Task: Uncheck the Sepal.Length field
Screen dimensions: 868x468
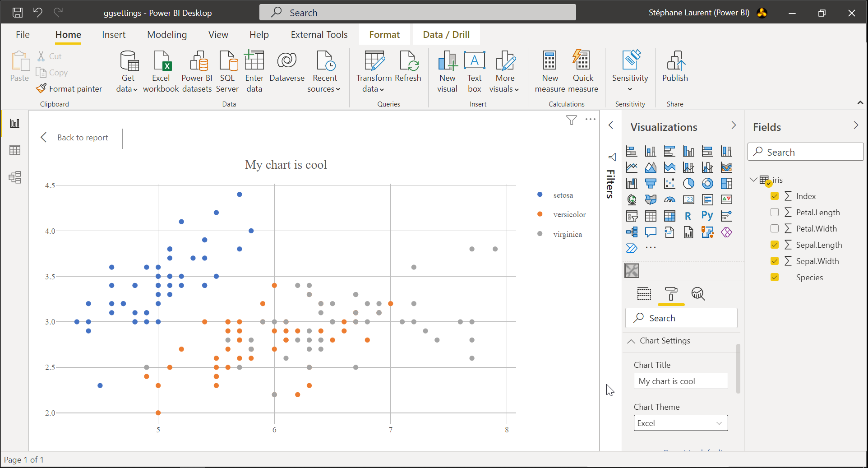Action: point(775,245)
